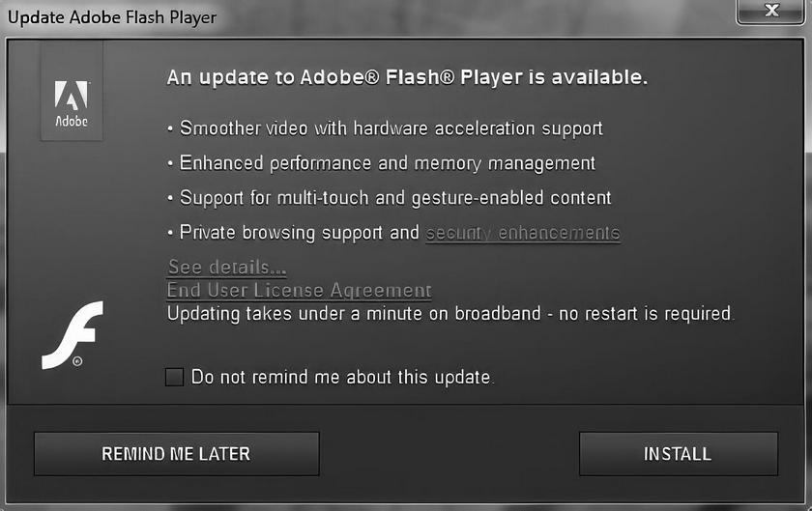
Task: Click the "Do not remind me about this update" label
Action: pos(342,377)
